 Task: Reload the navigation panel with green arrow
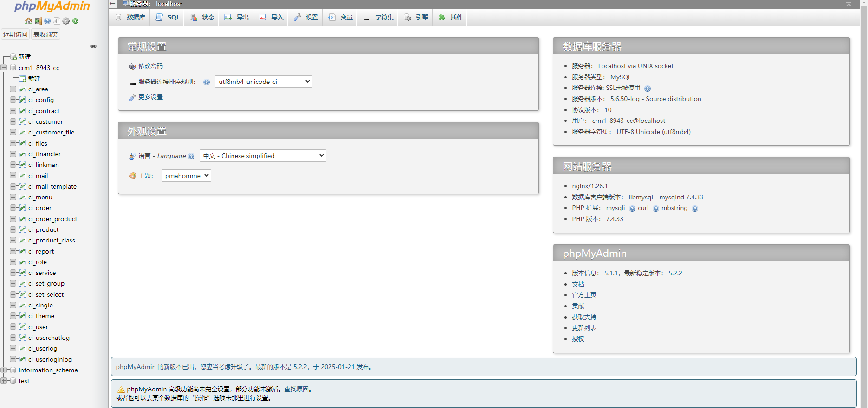75,21
